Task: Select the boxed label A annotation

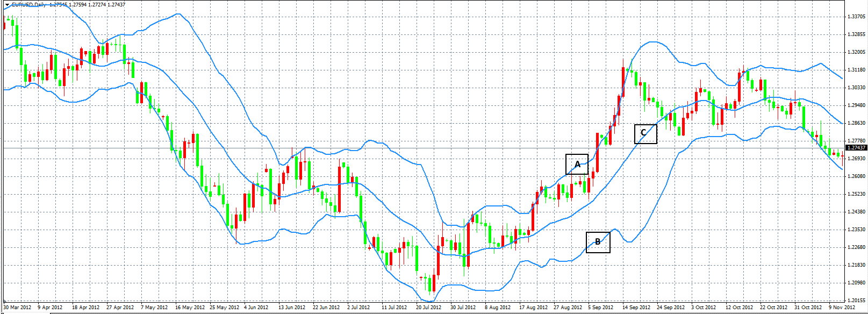Action: [577, 164]
